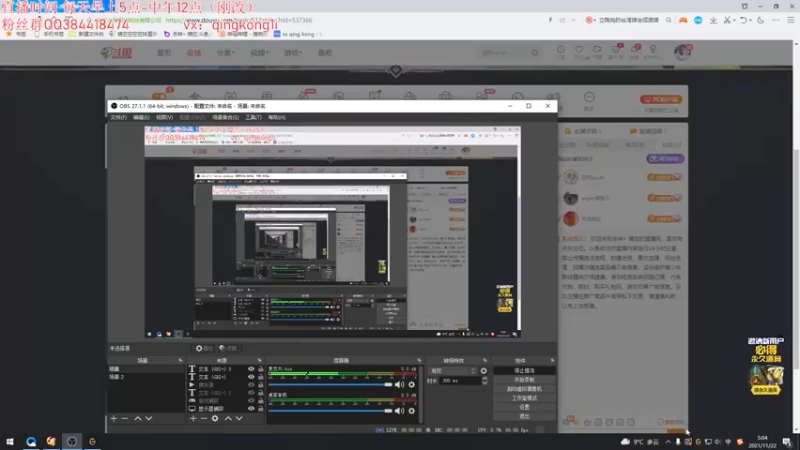Mute microphone channel speaker icon

(x=399, y=385)
